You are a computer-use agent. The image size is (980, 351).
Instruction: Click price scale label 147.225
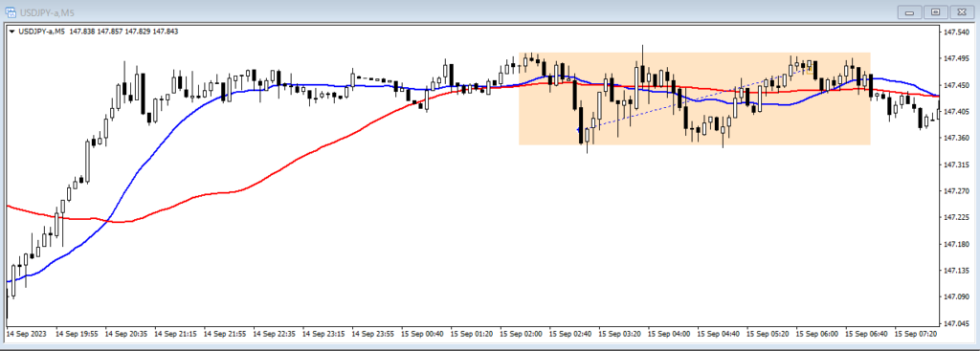tap(957, 218)
